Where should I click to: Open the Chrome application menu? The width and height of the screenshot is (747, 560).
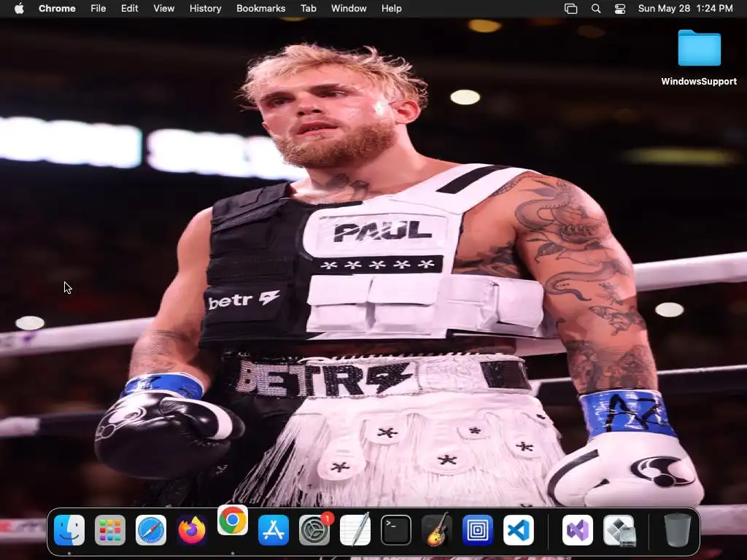[x=57, y=9]
